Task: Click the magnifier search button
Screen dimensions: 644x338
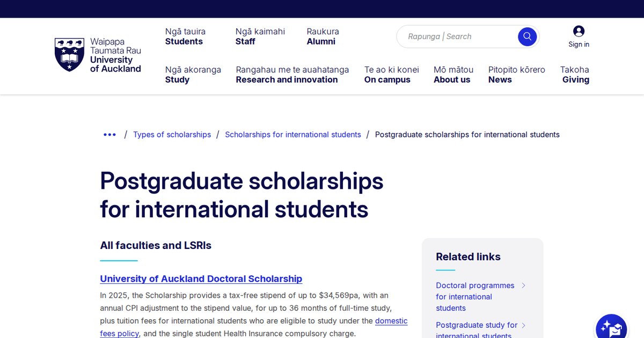Action: [x=527, y=36]
